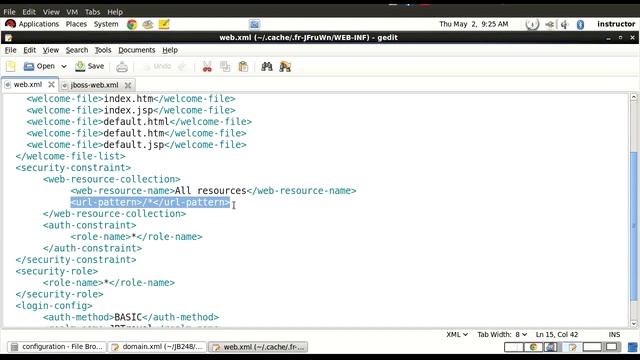Click the Print icon in the toolbar
This screenshot has width=640, height=360.
pyautogui.click(x=122, y=67)
